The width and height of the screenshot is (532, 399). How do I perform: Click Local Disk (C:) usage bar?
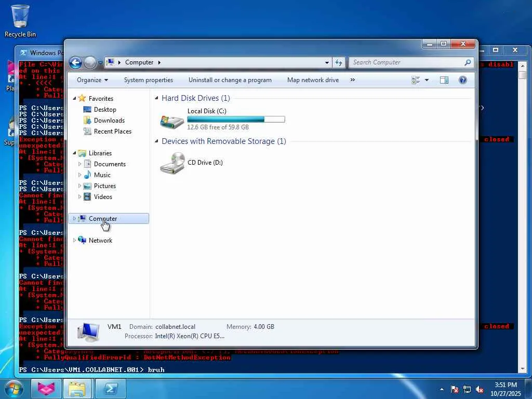[236, 119]
